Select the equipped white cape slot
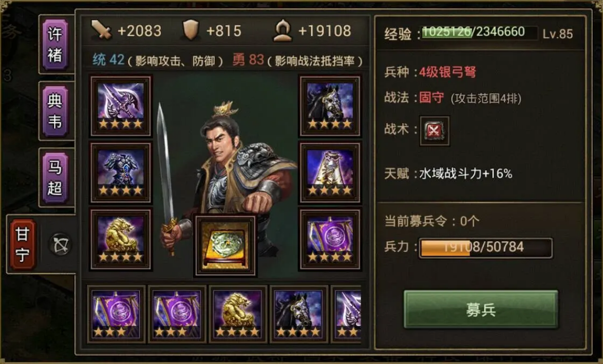 pyautogui.click(x=330, y=173)
